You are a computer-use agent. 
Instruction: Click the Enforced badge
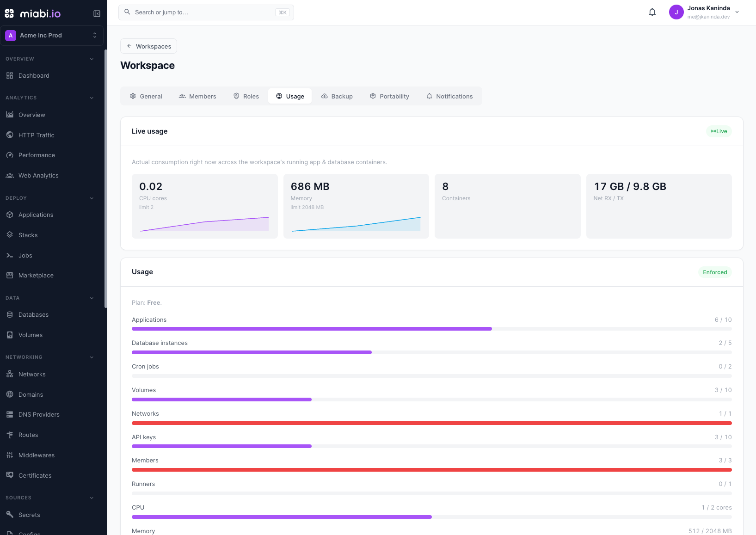715,272
